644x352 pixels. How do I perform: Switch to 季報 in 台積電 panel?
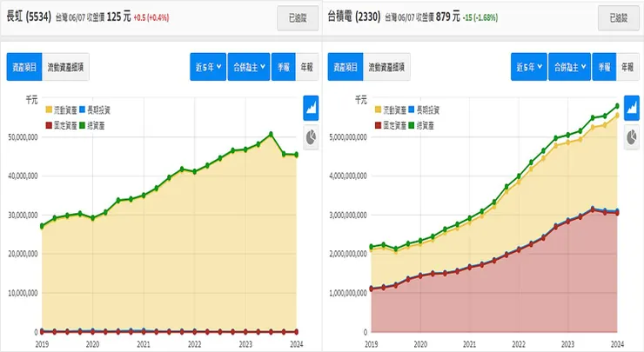604,67
